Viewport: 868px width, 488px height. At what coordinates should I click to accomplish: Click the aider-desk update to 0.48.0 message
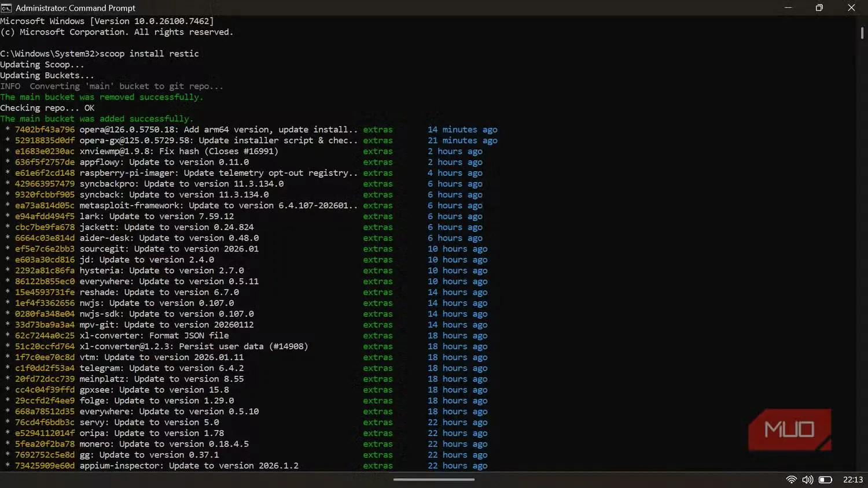click(x=169, y=238)
